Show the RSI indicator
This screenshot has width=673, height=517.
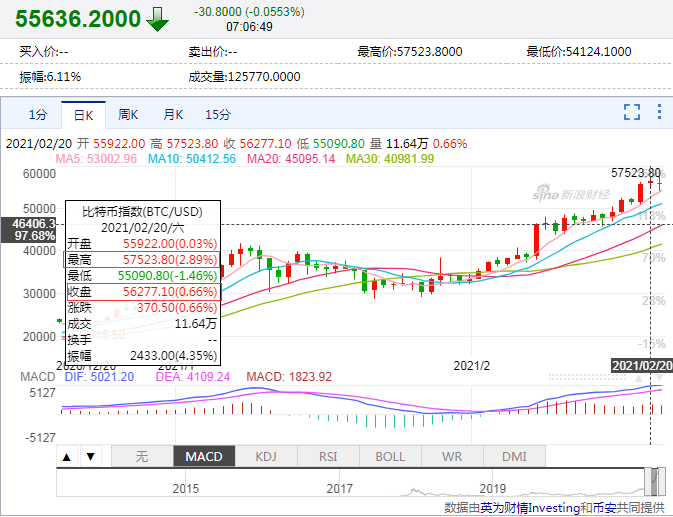point(328,456)
